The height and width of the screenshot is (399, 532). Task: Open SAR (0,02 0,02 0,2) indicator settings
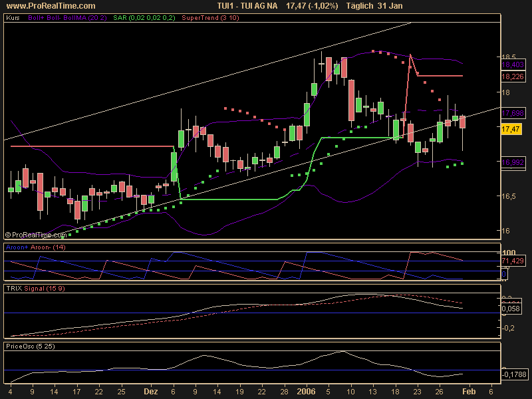144,18
